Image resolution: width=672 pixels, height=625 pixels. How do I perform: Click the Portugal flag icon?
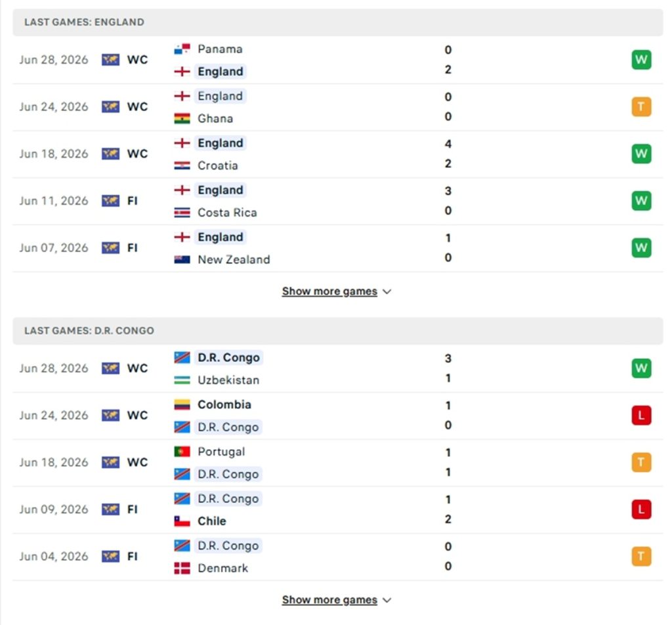182,452
